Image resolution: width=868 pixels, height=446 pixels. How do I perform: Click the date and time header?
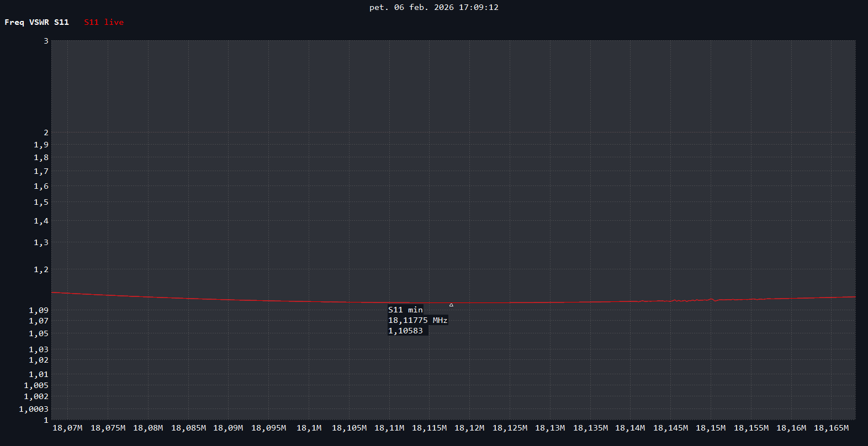tap(433, 7)
